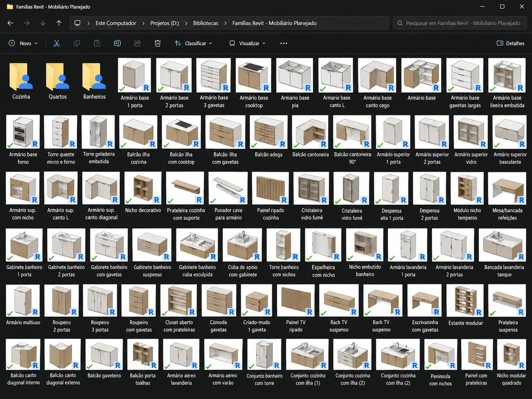The width and height of the screenshot is (532, 399).
Task: Open the Cozinha folder
Action: [x=21, y=81]
